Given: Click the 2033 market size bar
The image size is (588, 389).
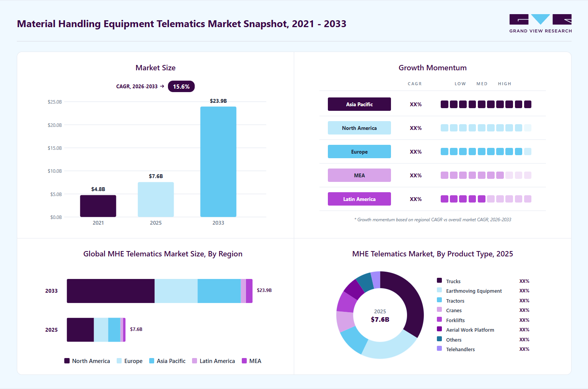Looking at the screenshot, I should [218, 162].
